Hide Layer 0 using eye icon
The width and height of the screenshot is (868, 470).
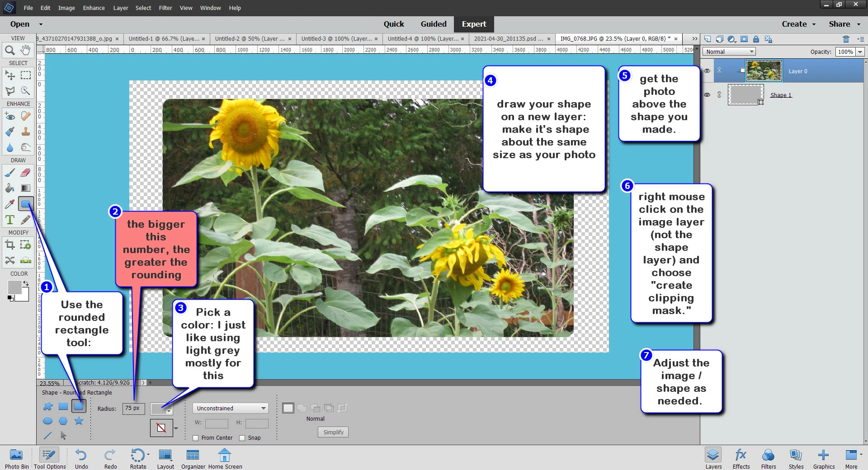click(x=707, y=71)
